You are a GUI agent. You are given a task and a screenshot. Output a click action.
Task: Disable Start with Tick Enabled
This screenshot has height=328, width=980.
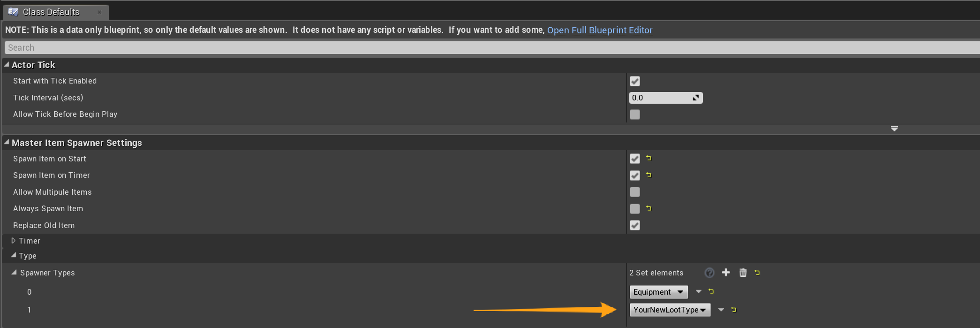click(x=635, y=81)
